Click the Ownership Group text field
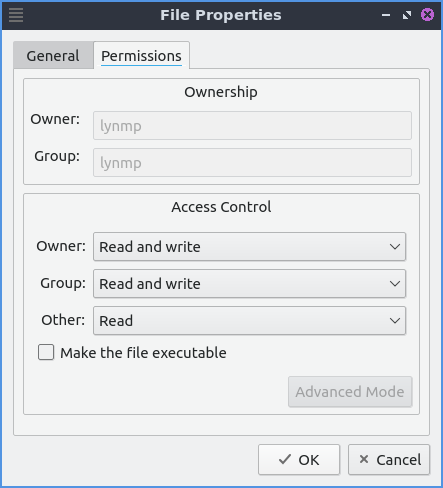The width and height of the screenshot is (443, 488). pos(252,163)
